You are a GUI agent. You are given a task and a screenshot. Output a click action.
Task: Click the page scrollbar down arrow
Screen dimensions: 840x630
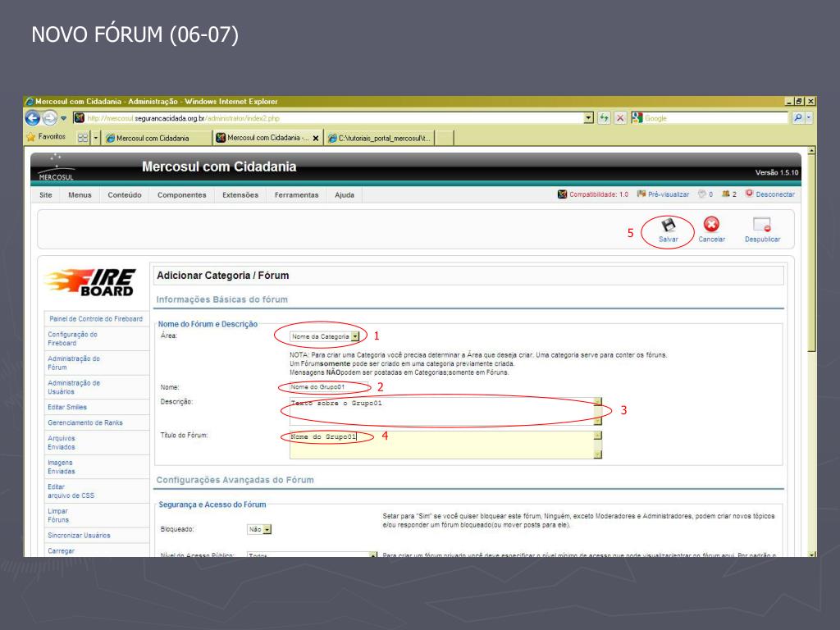(811, 554)
